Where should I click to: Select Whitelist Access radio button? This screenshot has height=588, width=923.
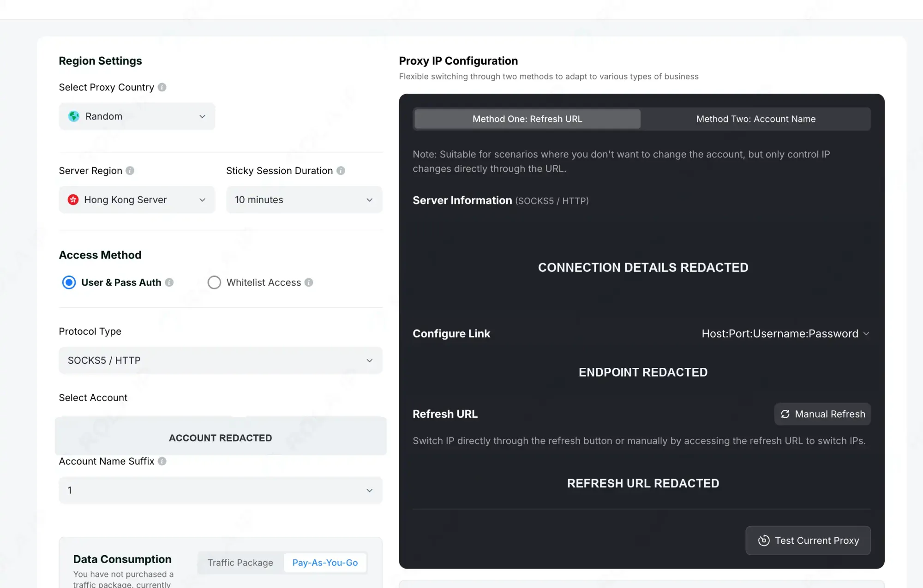[x=214, y=282]
